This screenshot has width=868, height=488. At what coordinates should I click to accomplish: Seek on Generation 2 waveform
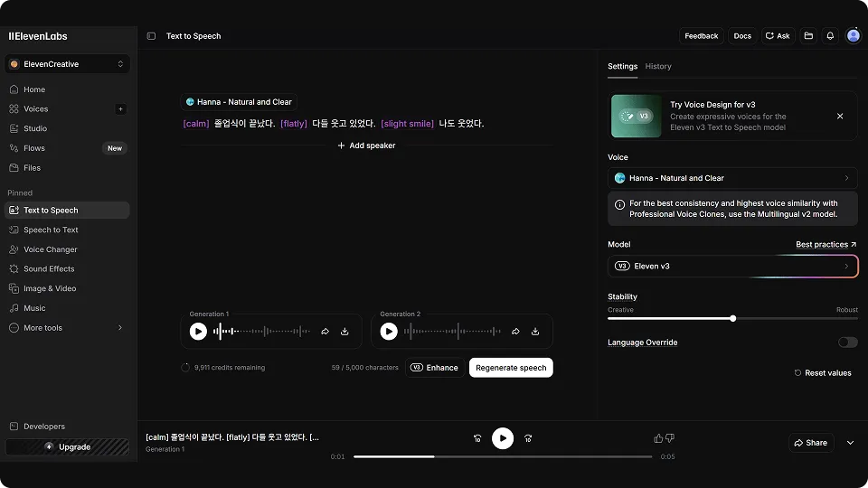452,332
